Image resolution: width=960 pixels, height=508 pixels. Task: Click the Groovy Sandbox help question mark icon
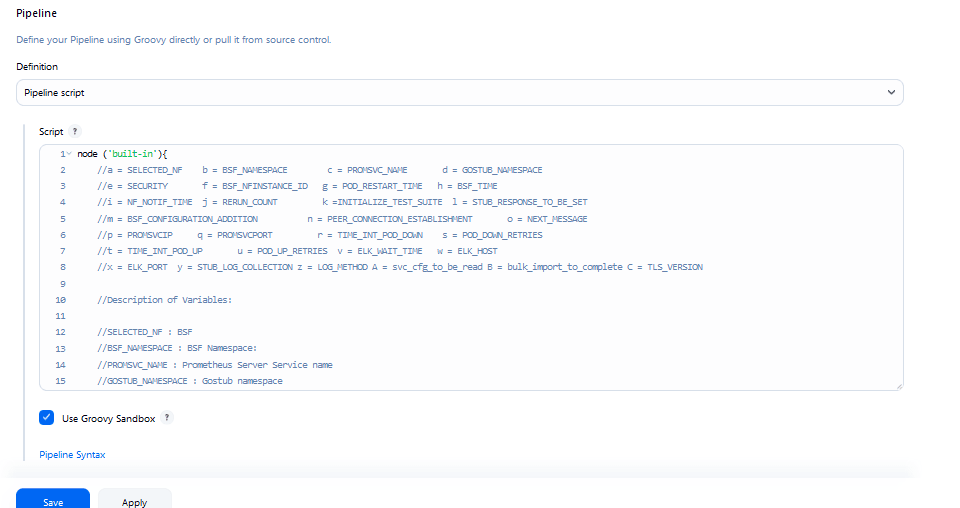click(167, 418)
